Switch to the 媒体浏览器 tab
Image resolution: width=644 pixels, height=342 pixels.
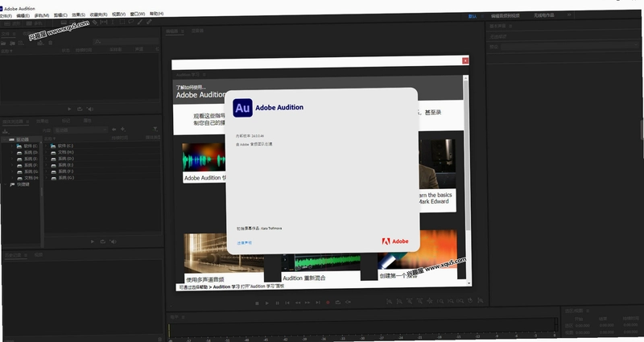(x=14, y=122)
